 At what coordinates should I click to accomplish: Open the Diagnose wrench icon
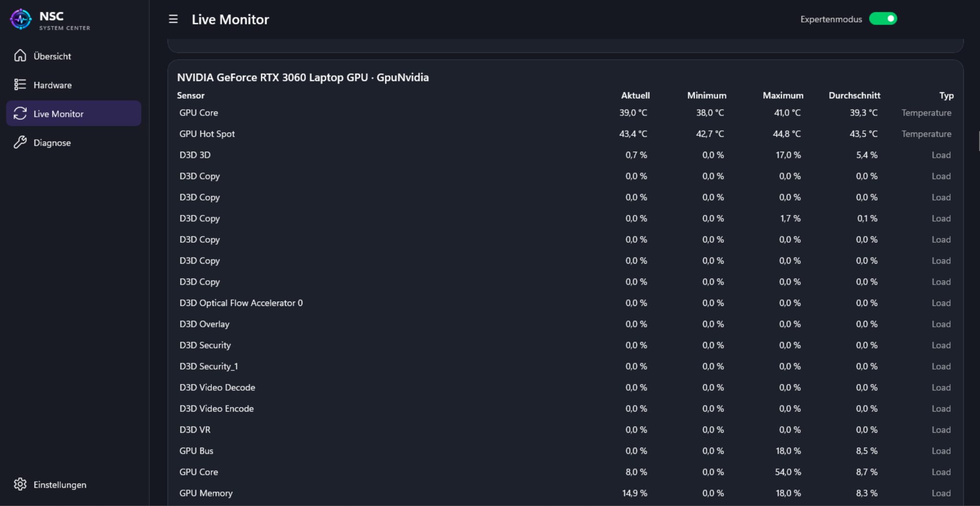[x=20, y=142]
